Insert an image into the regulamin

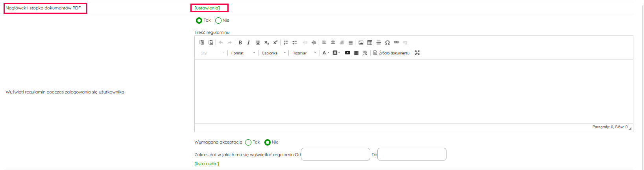[x=361, y=43]
